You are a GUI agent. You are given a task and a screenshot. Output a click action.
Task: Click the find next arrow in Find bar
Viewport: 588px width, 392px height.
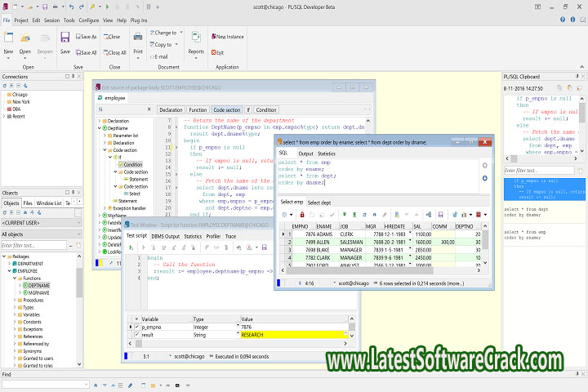105,385
